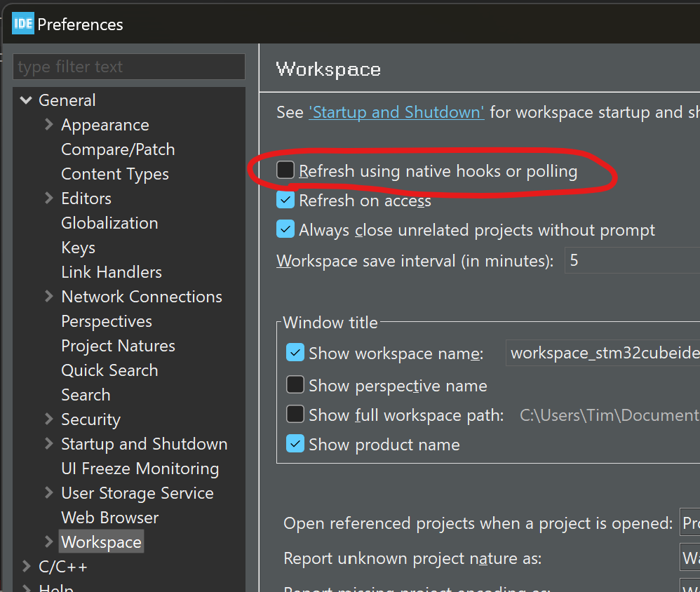Uncheck Refresh on access
The height and width of the screenshot is (592, 700).
coord(285,201)
